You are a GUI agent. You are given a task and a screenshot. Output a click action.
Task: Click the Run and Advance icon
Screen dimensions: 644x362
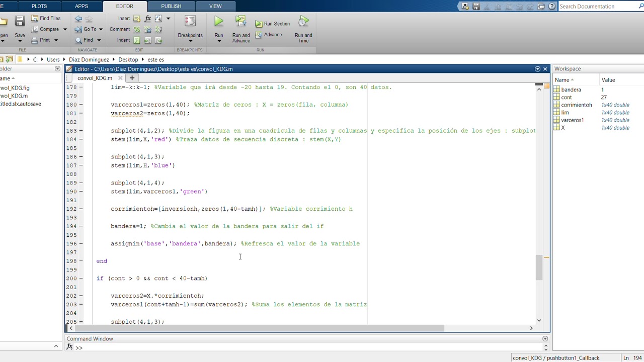point(240,22)
